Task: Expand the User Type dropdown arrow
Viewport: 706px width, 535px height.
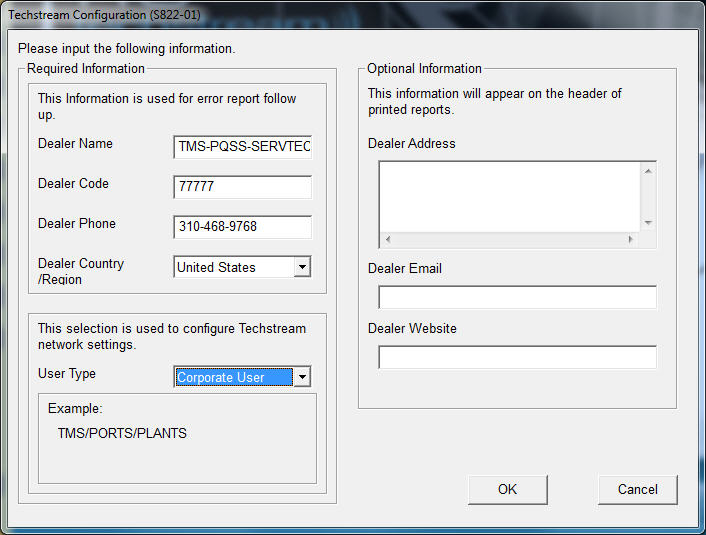Action: tap(302, 377)
